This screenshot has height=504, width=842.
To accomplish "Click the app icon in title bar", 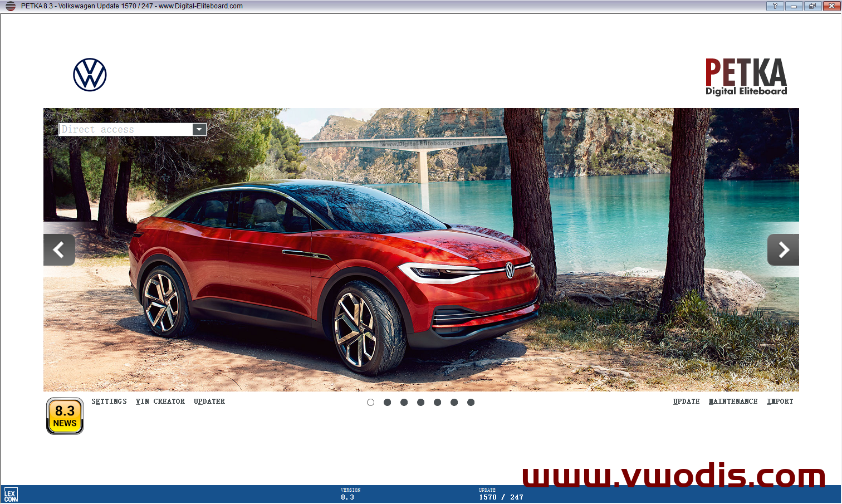I will pyautogui.click(x=11, y=6).
